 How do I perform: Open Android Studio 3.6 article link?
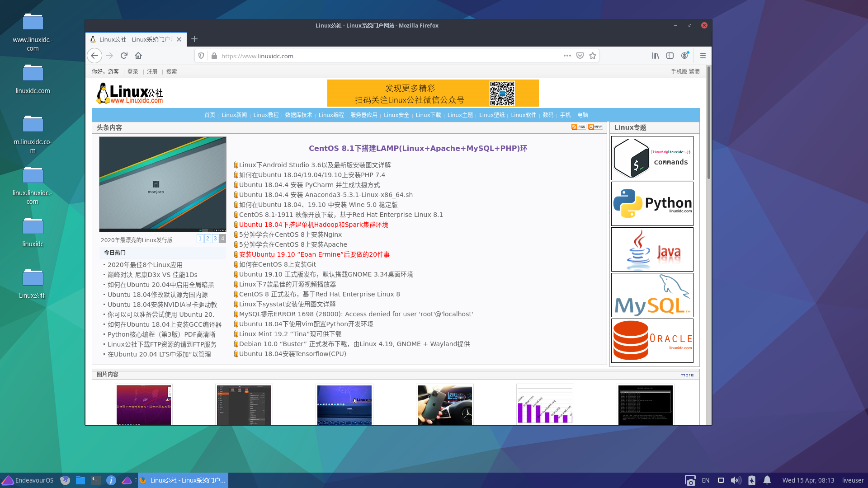[315, 165]
